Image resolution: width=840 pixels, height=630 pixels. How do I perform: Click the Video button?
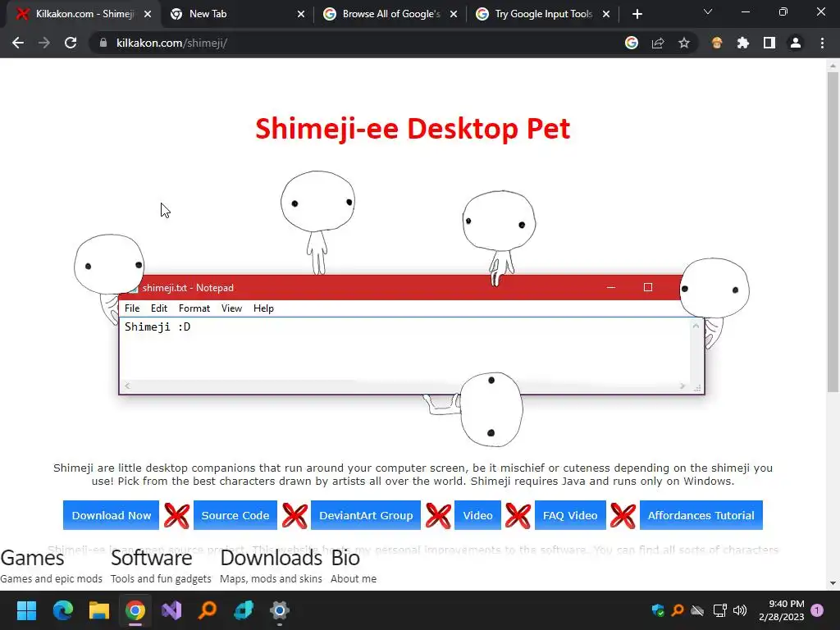point(477,515)
